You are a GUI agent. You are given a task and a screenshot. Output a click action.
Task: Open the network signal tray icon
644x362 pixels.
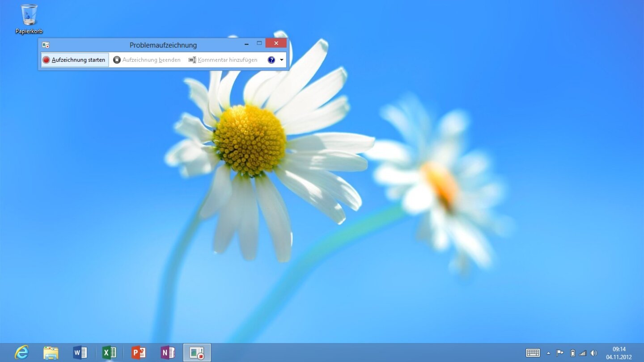(x=582, y=353)
